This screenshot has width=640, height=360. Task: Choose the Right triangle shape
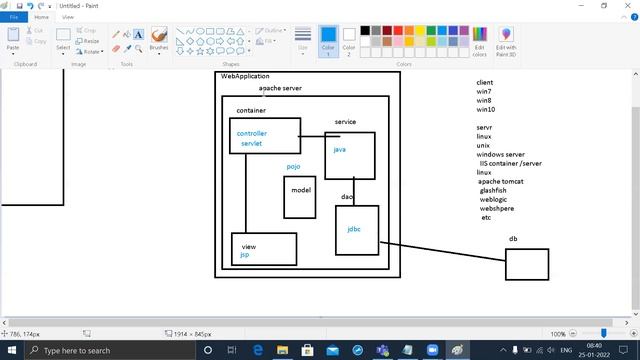[x=180, y=41]
